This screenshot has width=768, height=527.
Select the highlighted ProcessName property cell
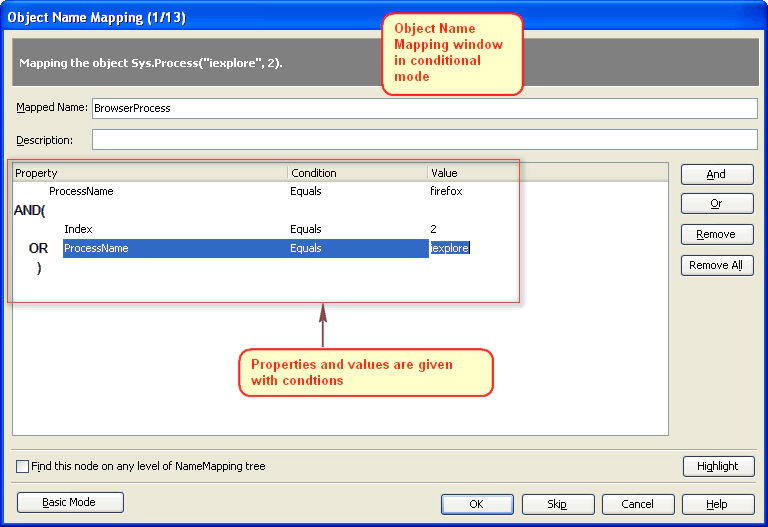96,248
